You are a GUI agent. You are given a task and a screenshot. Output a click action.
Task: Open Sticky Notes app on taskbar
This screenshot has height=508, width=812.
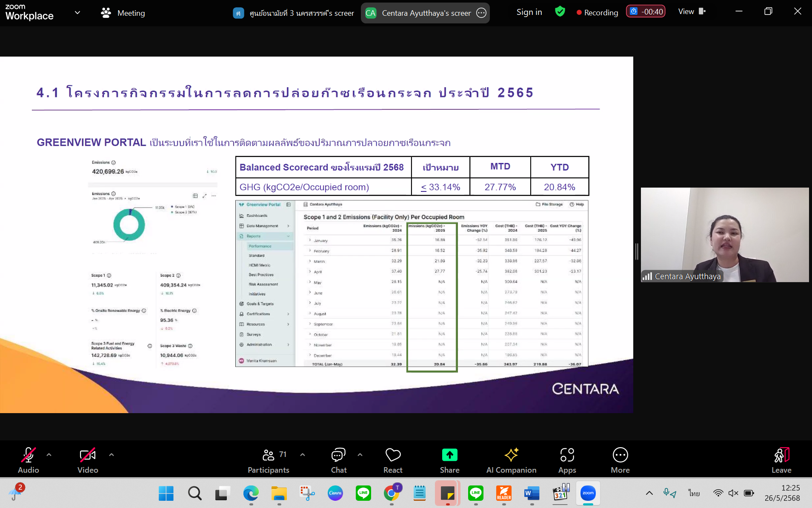coord(448,494)
